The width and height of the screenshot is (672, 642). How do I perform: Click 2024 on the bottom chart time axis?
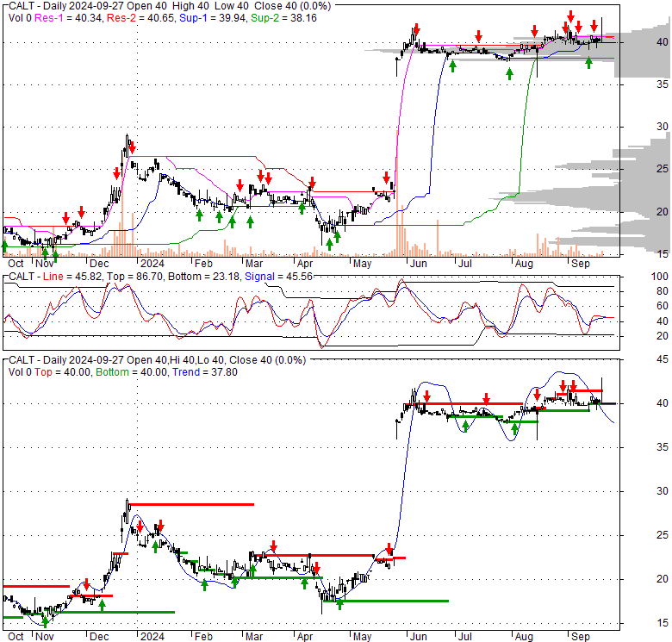pyautogui.click(x=152, y=637)
